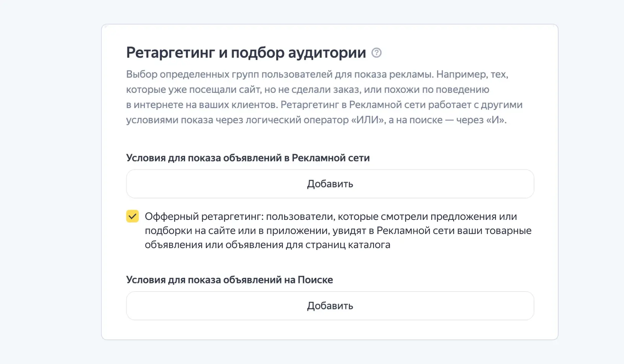
Task: Click label "Условия для показа объявлений на Поиске"
Action: coord(230,280)
